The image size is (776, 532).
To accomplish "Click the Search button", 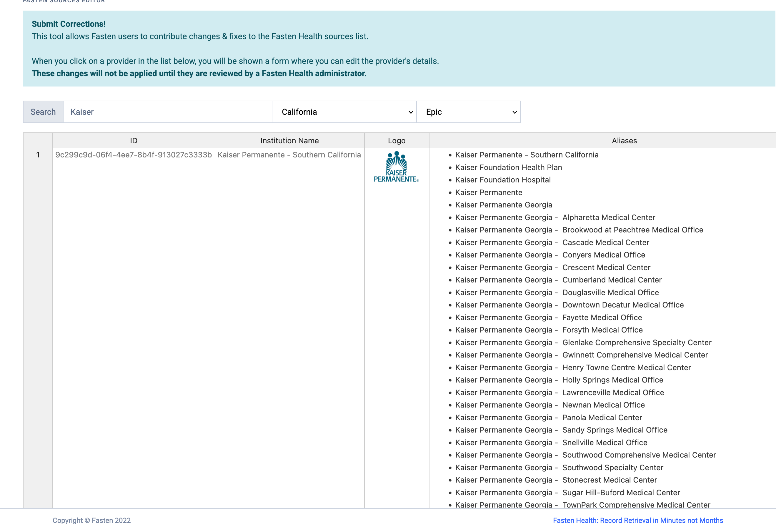I will pyautogui.click(x=43, y=112).
